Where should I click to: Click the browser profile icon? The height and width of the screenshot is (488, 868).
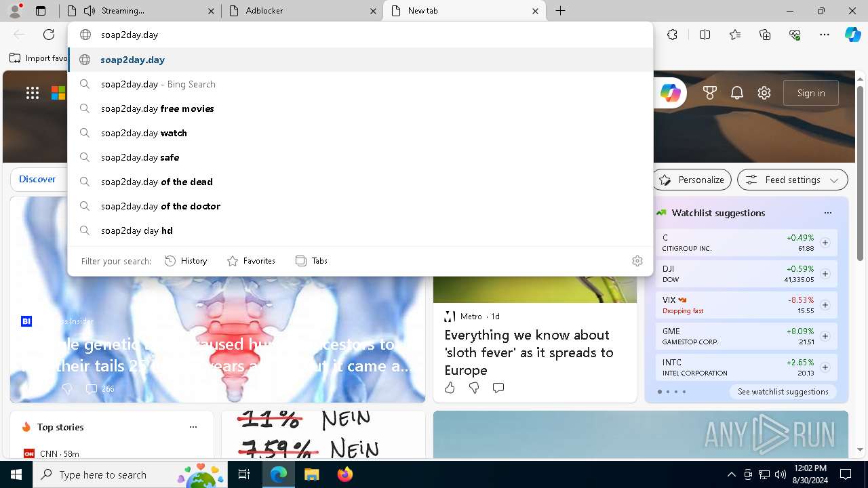coord(15,10)
